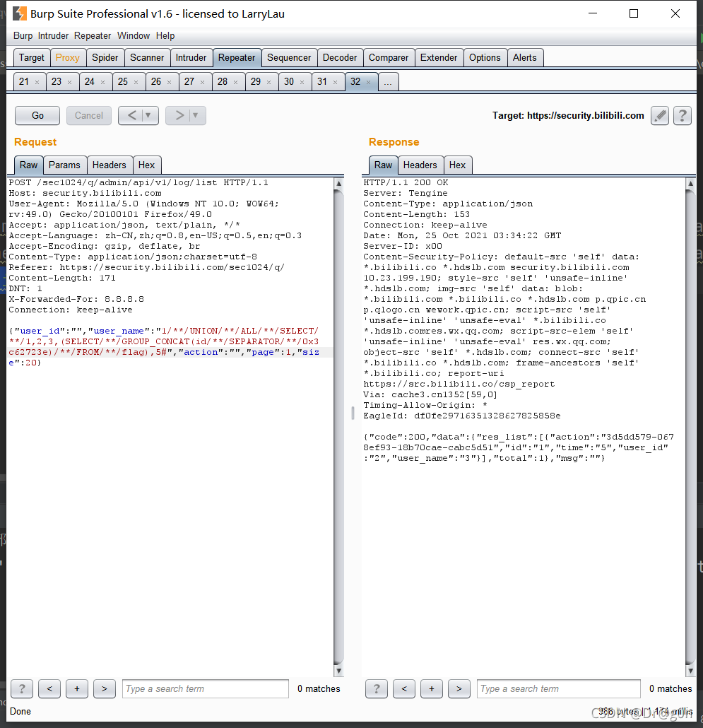Open response search options plus button
This screenshot has width=703, height=728.
tap(432, 688)
